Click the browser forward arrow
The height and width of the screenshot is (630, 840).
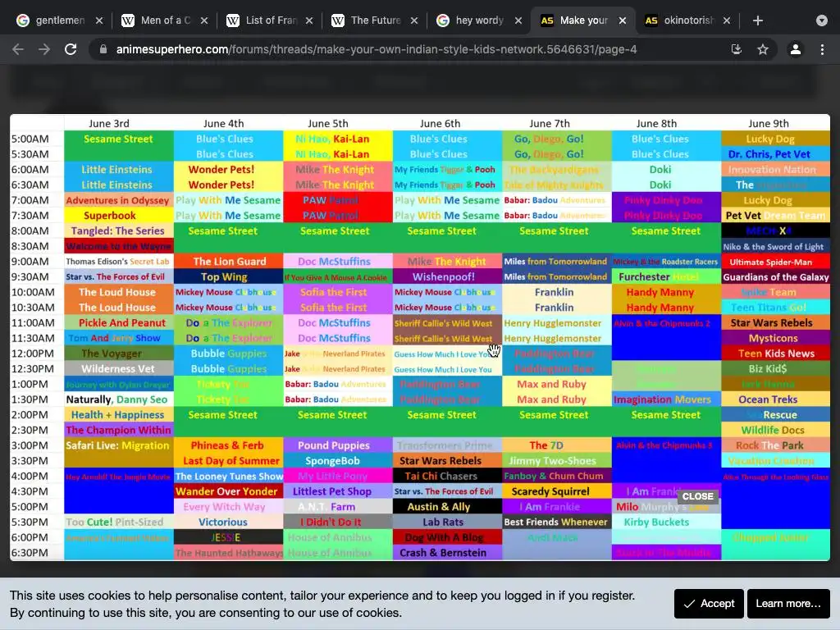click(x=44, y=49)
